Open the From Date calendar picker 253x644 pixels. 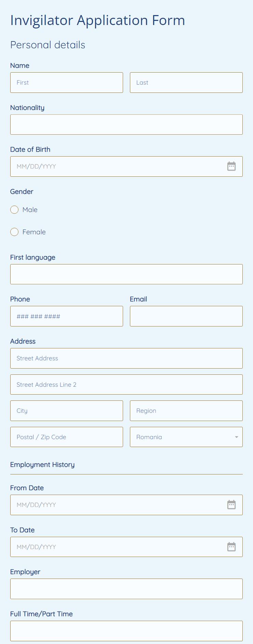point(232,505)
